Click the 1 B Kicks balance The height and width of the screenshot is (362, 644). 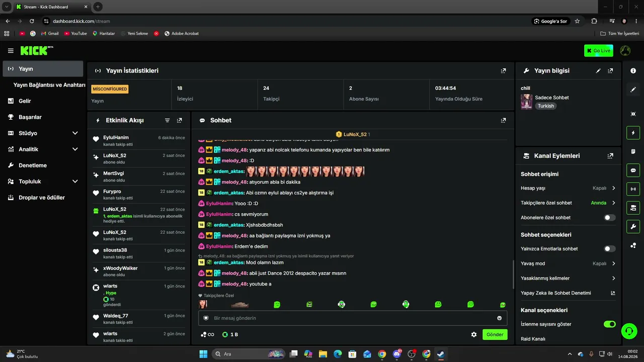tap(230, 334)
